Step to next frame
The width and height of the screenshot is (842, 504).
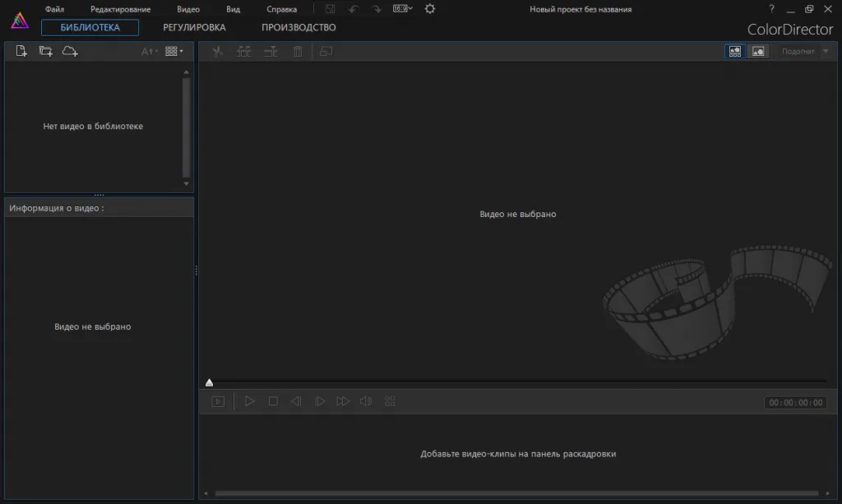(x=320, y=401)
